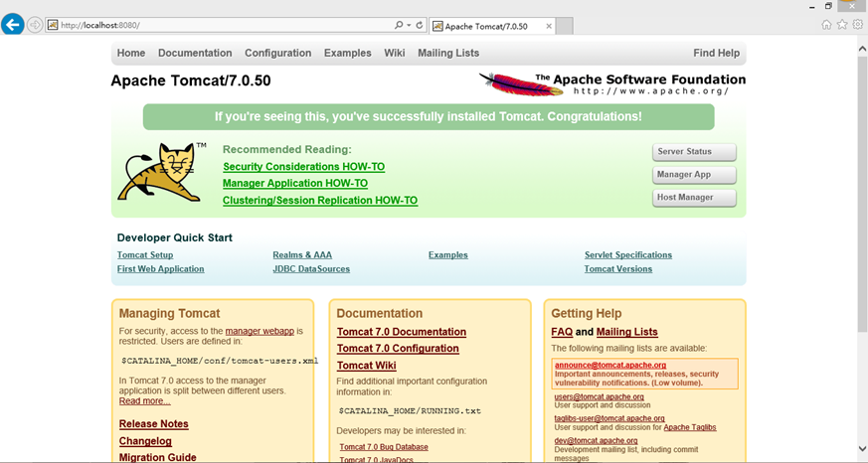Click dev@tomcat.apache.org mailing list link
Viewport: 868px width, 463px height.
597,441
